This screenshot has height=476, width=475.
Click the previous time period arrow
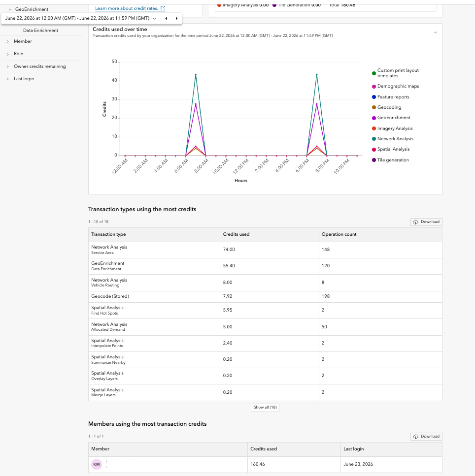click(166, 18)
